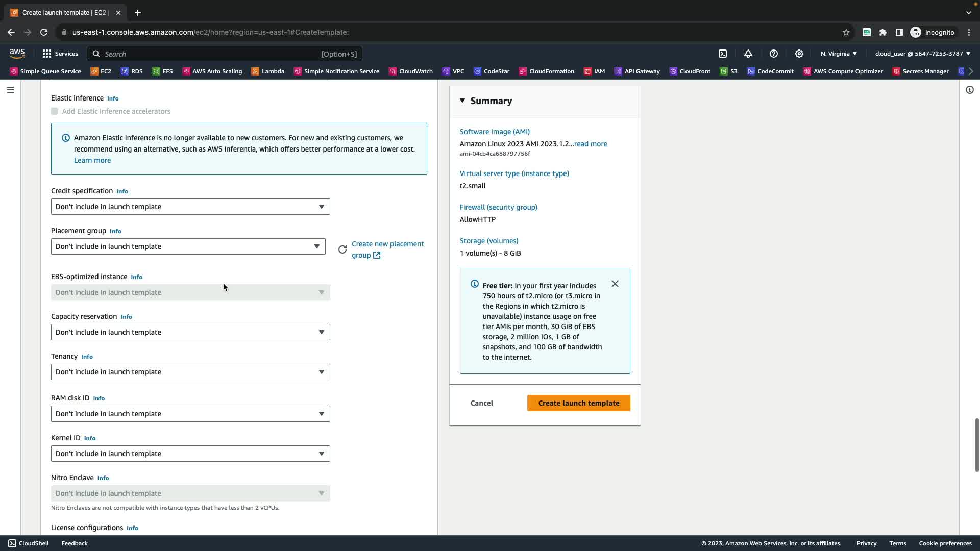The height and width of the screenshot is (551, 980).
Task: Open the help question mark icon
Action: [774, 54]
